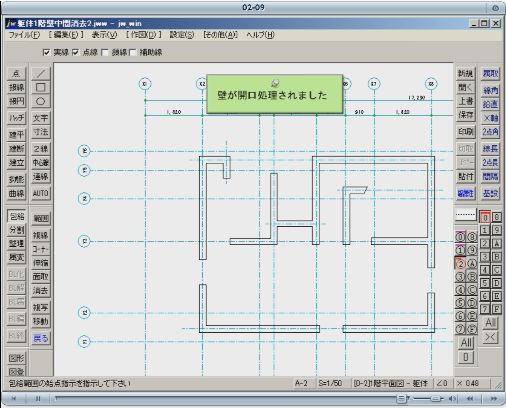Screen dimensions: 506x409
Task: Open the 設定(S) menu
Action: point(182,35)
